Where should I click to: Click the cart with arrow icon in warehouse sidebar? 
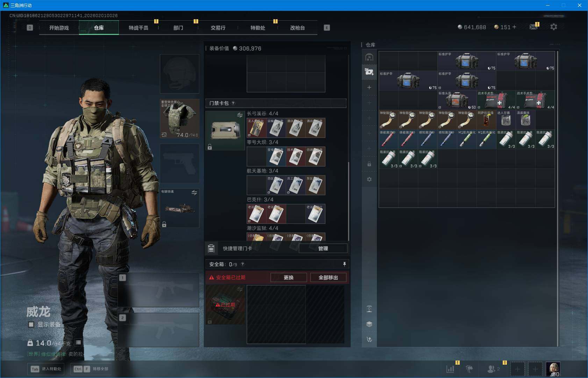click(369, 339)
